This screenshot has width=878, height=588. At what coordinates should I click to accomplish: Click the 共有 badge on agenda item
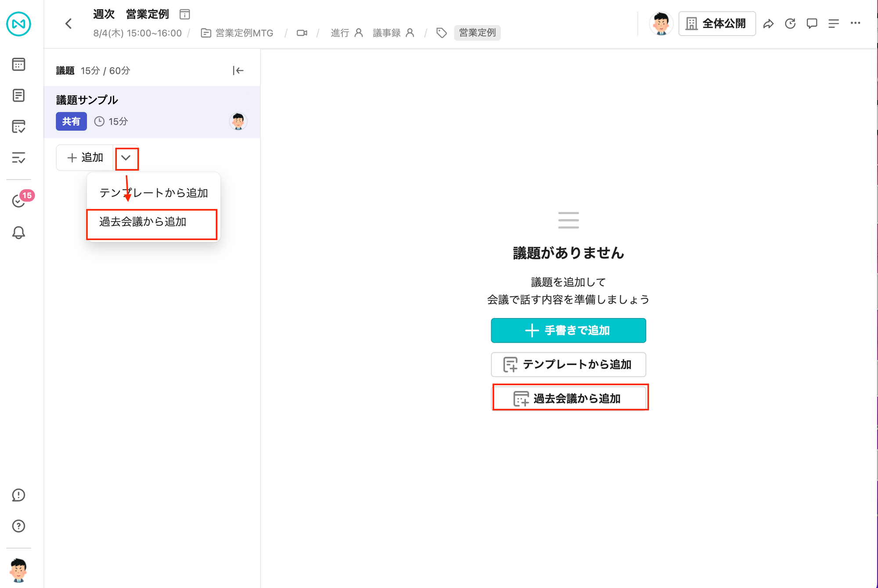(71, 122)
